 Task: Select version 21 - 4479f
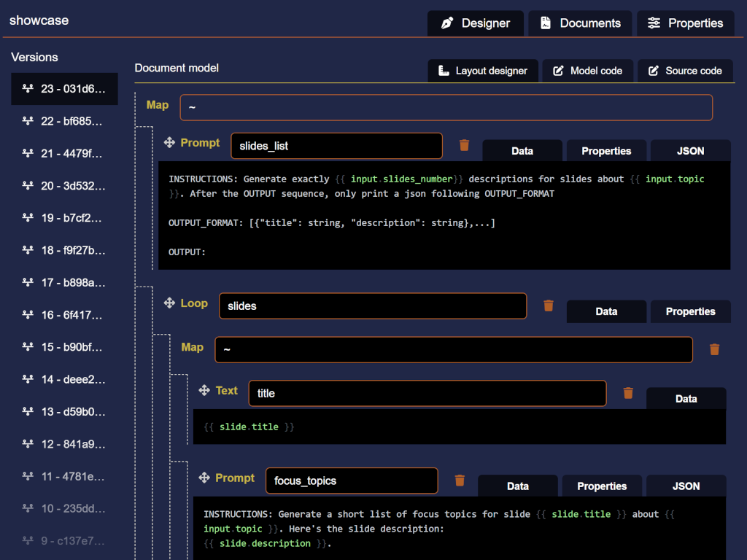[x=64, y=153]
